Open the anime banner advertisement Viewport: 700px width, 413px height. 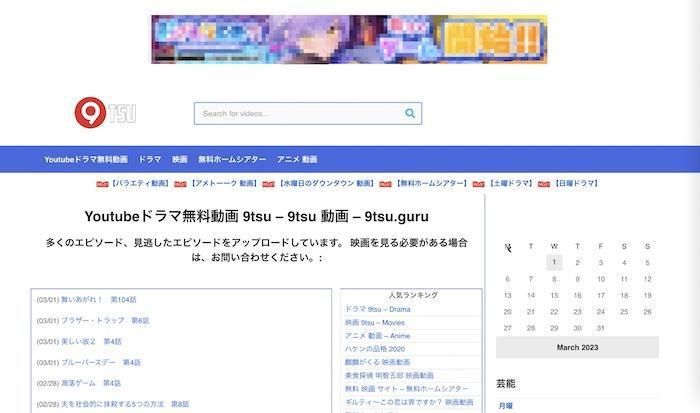[349, 39]
